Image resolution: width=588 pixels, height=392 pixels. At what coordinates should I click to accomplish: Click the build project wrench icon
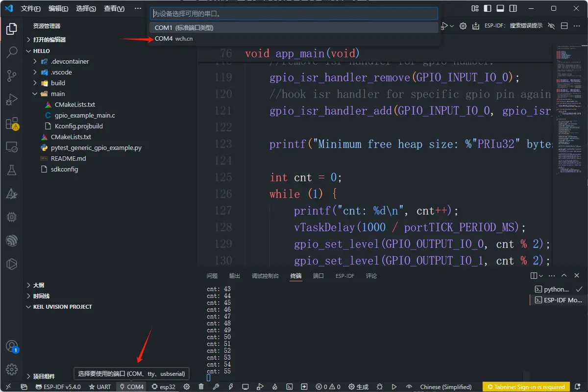coord(216,387)
